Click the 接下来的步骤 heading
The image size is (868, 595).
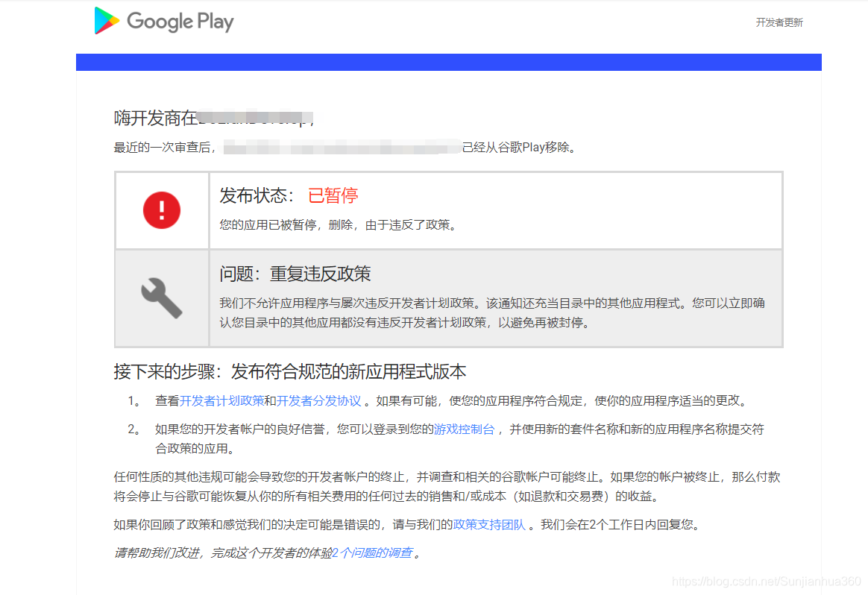[x=290, y=371]
